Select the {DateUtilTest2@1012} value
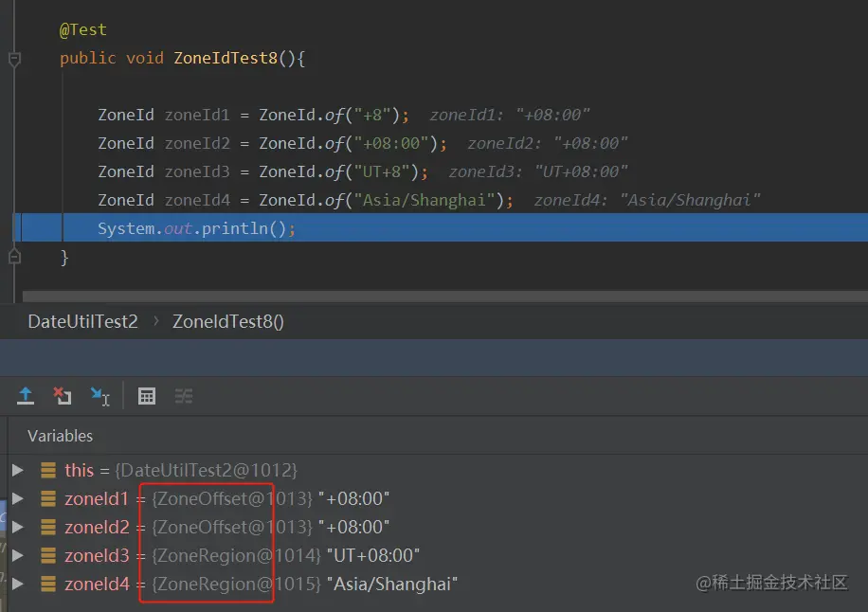The width and height of the screenshot is (868, 612). pos(206,470)
